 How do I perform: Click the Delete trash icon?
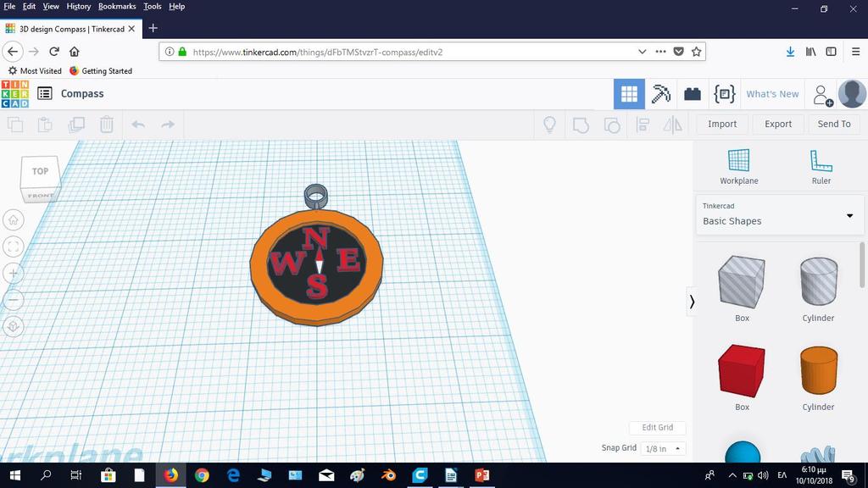click(x=106, y=125)
